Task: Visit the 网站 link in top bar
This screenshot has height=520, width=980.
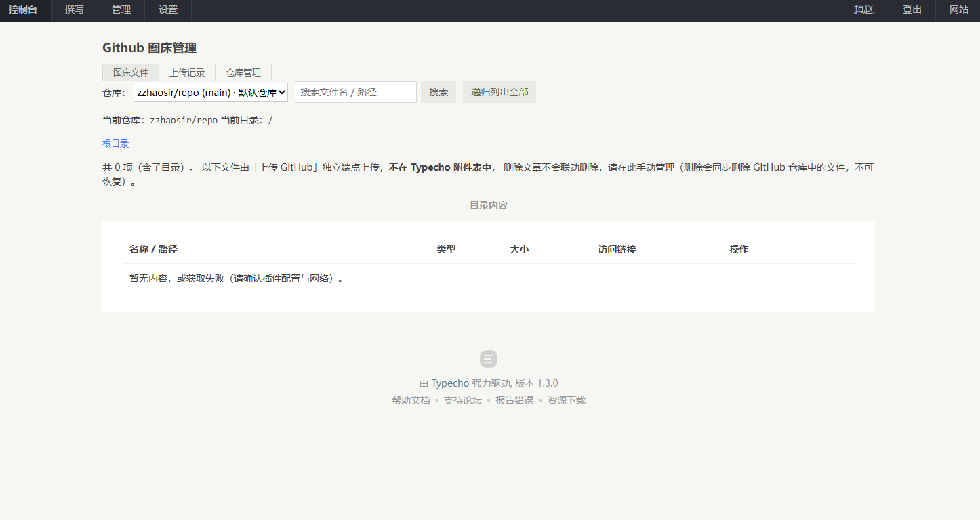Action: pyautogui.click(x=959, y=10)
